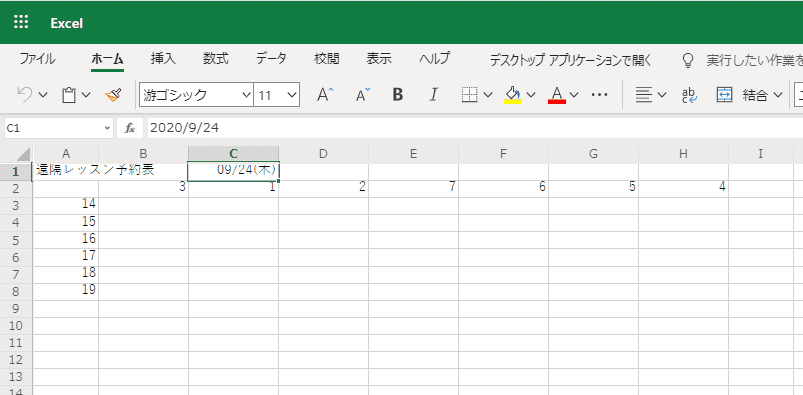
Task: Apply cell borders icon
Action: click(470, 94)
